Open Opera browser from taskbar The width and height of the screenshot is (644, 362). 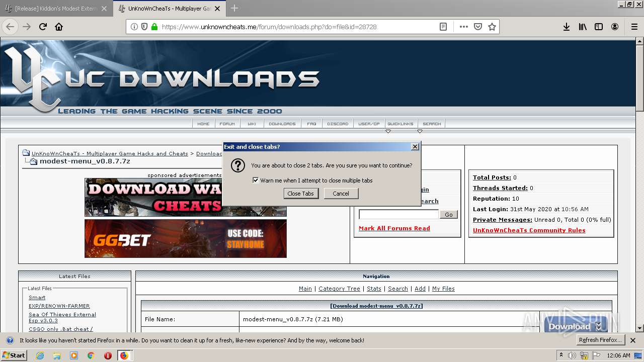[108, 355]
